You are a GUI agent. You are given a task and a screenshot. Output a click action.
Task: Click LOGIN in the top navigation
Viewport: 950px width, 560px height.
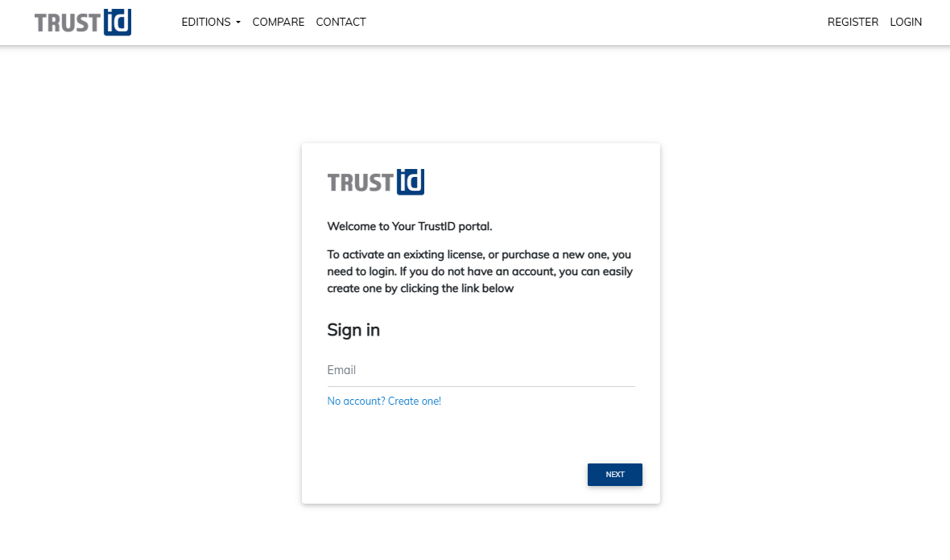pos(905,22)
